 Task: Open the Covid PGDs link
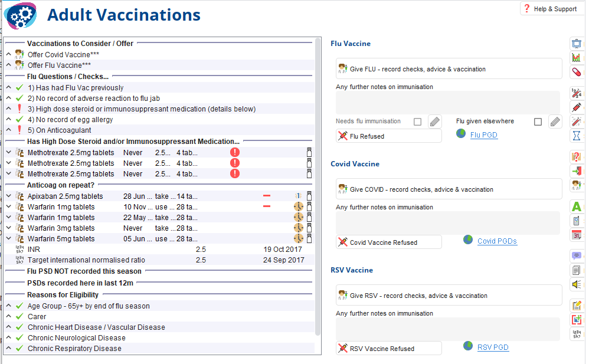click(497, 241)
